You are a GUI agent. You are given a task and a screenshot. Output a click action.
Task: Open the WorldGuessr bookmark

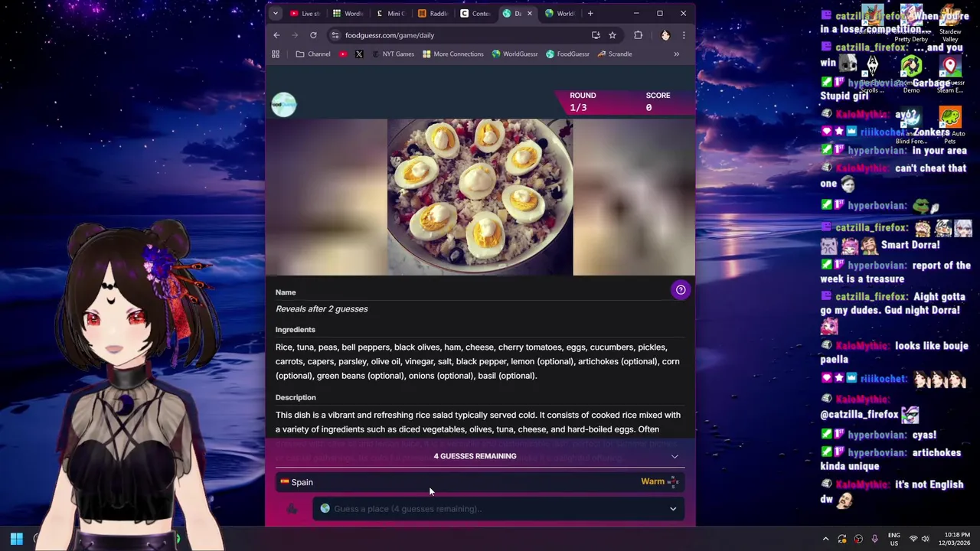(514, 54)
